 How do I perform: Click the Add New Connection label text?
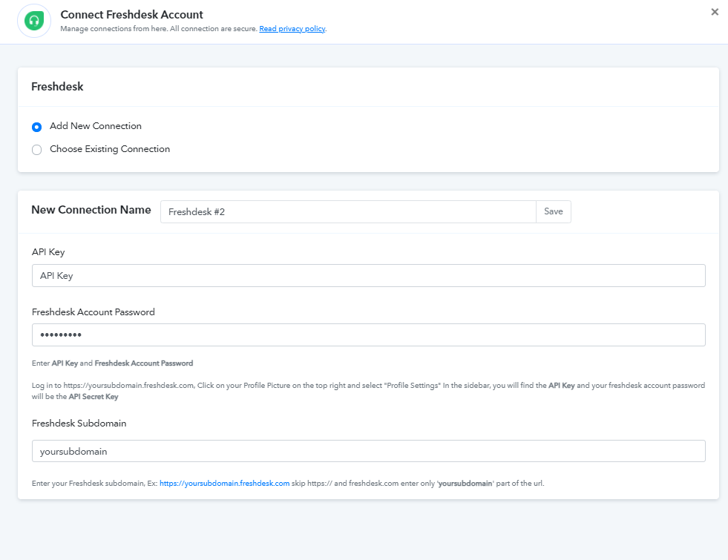[x=96, y=126]
